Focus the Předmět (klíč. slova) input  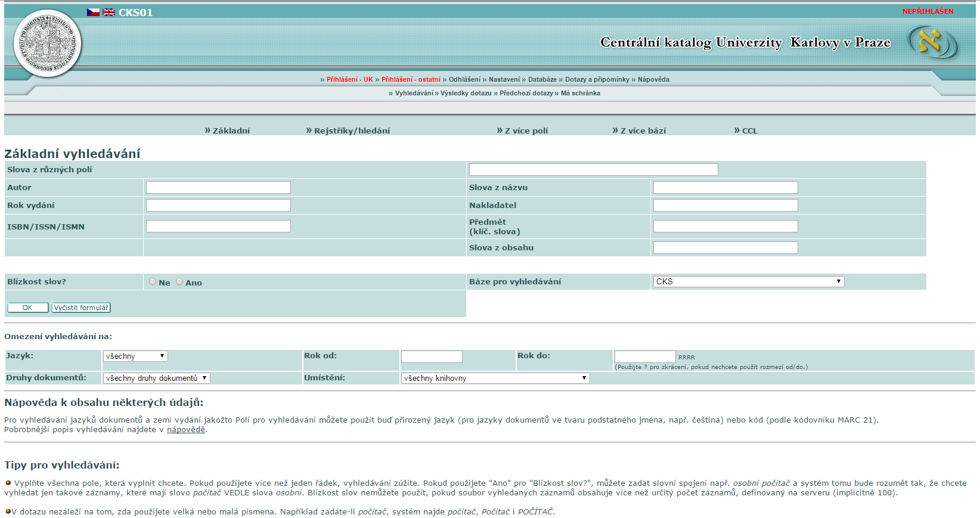pos(725,226)
